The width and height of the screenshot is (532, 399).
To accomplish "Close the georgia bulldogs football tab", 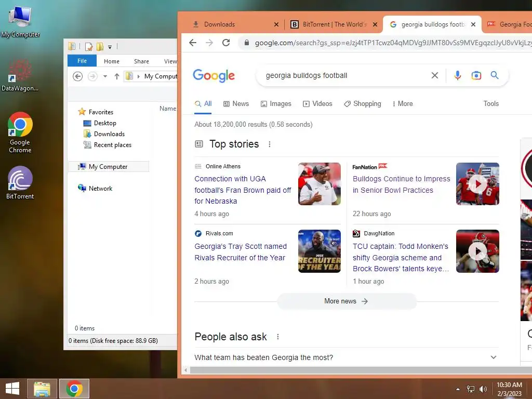I will (x=473, y=24).
